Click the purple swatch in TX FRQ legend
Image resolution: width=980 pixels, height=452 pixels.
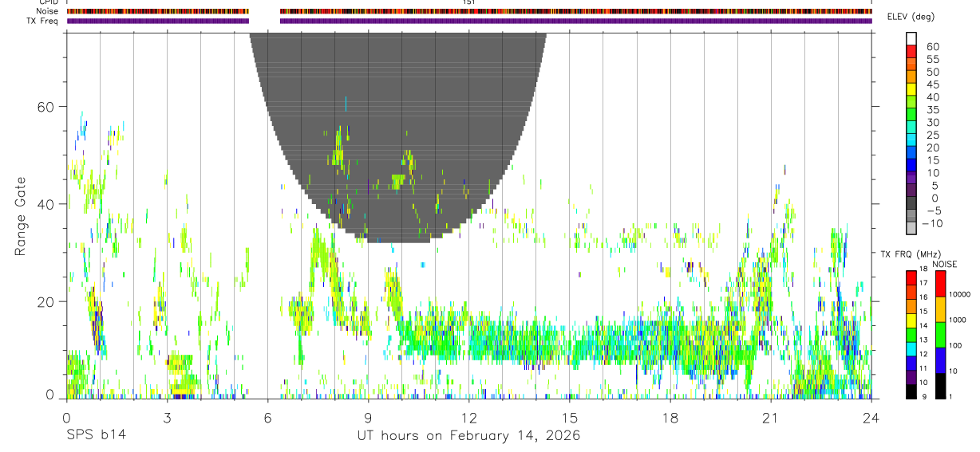tap(911, 377)
